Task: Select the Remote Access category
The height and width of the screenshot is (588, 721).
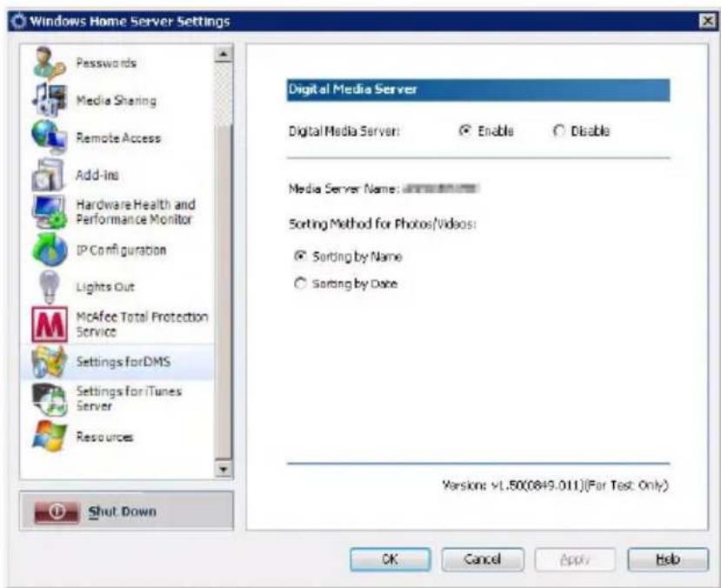Action: click(x=117, y=137)
